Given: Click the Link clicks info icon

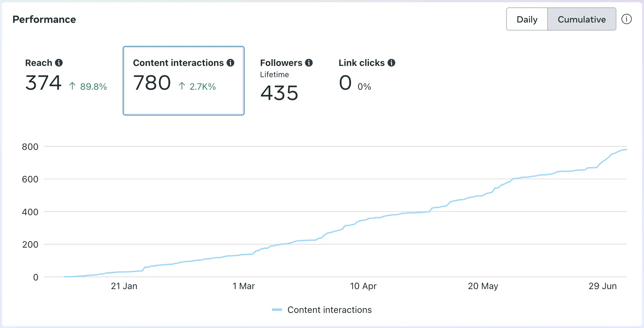Looking at the screenshot, I should (391, 63).
